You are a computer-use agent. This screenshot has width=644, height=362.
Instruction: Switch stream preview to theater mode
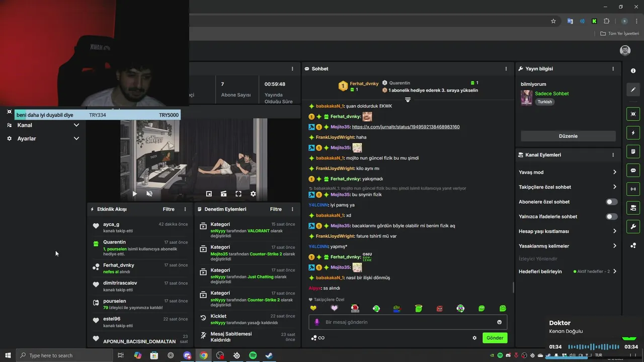click(x=223, y=194)
